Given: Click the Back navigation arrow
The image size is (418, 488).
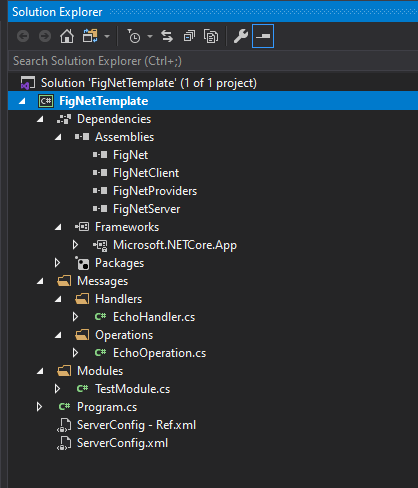Looking at the screenshot, I should pos(23,36).
